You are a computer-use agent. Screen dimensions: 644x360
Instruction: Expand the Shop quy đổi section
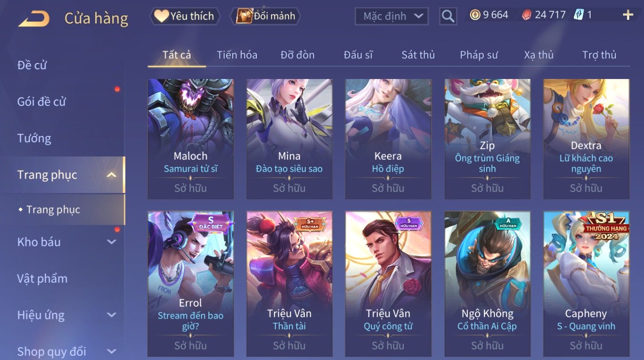(111, 351)
